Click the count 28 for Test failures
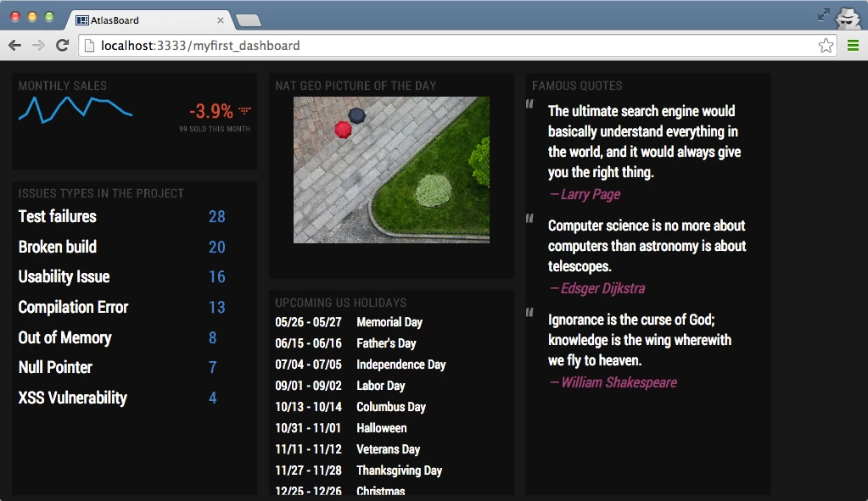This screenshot has height=501, width=868. pyautogui.click(x=217, y=217)
